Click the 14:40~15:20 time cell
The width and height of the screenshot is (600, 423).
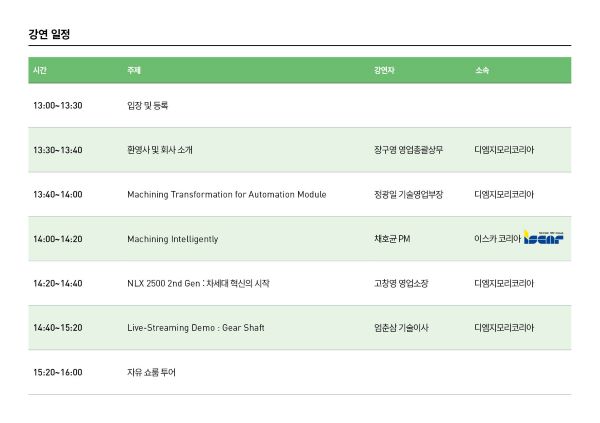pos(58,328)
